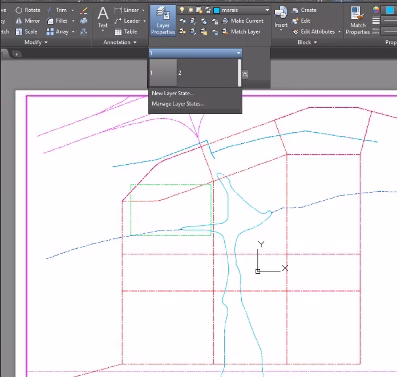Select the Scale tool
This screenshot has height=378, width=398.
(27, 32)
